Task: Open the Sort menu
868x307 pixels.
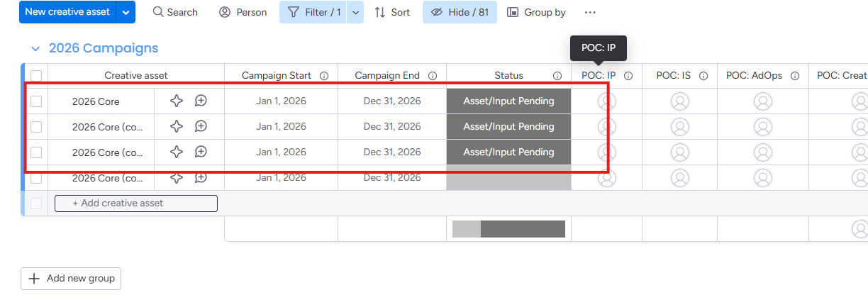Action: tap(392, 12)
